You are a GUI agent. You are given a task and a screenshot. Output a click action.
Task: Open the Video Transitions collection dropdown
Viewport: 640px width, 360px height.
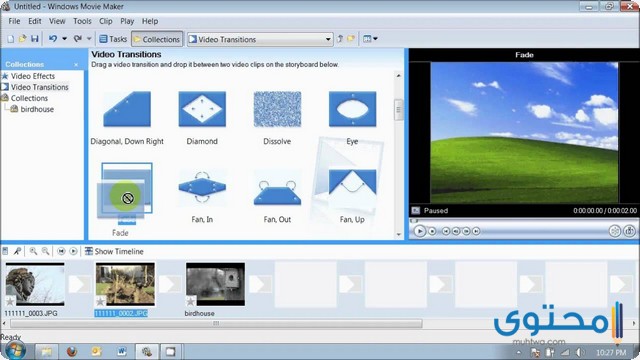click(x=260, y=39)
